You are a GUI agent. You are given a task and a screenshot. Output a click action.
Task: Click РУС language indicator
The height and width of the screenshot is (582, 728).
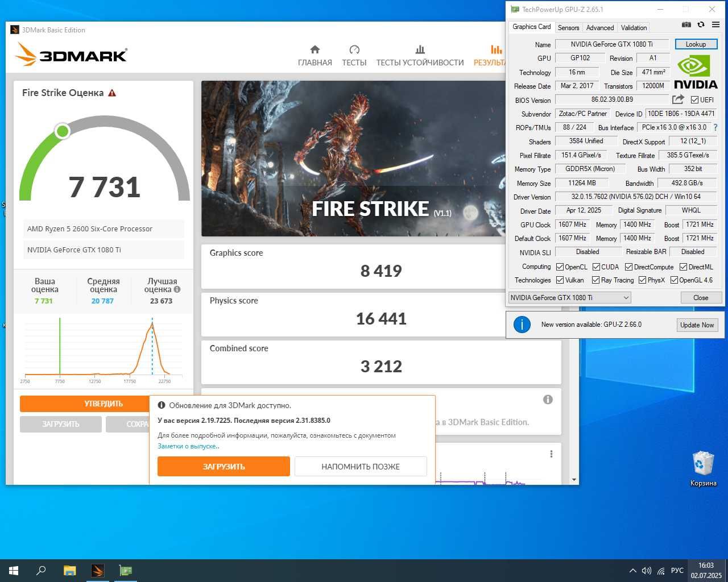click(x=677, y=571)
